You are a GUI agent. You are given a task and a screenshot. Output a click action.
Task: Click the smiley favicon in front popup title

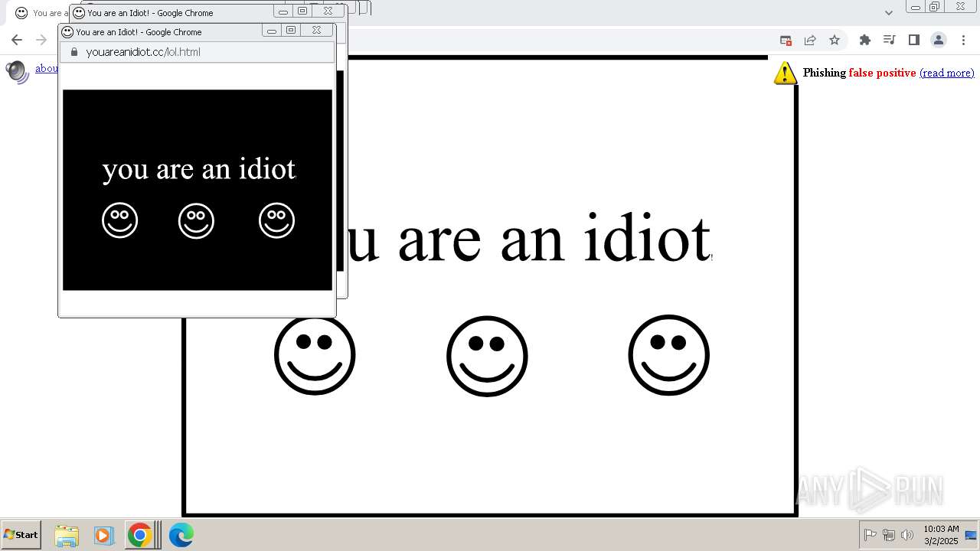click(x=67, y=32)
